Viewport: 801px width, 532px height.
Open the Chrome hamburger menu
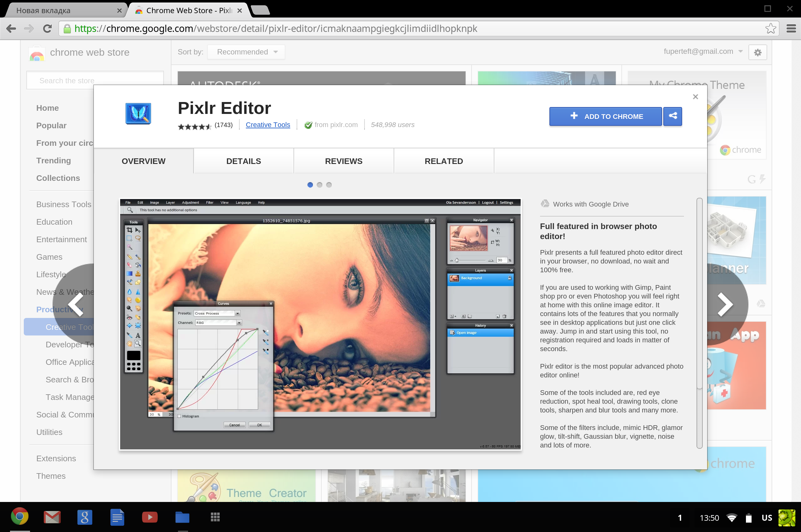click(791, 28)
